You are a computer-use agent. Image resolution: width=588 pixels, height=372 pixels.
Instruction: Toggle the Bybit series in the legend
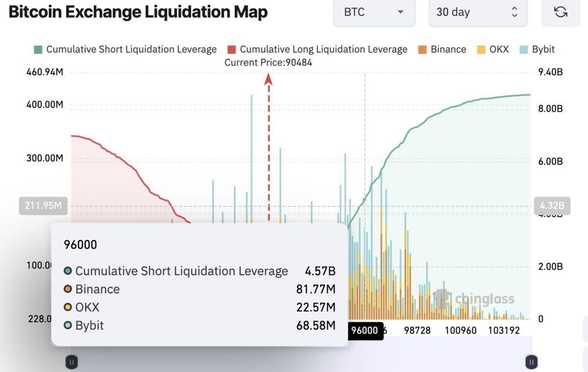tap(538, 49)
